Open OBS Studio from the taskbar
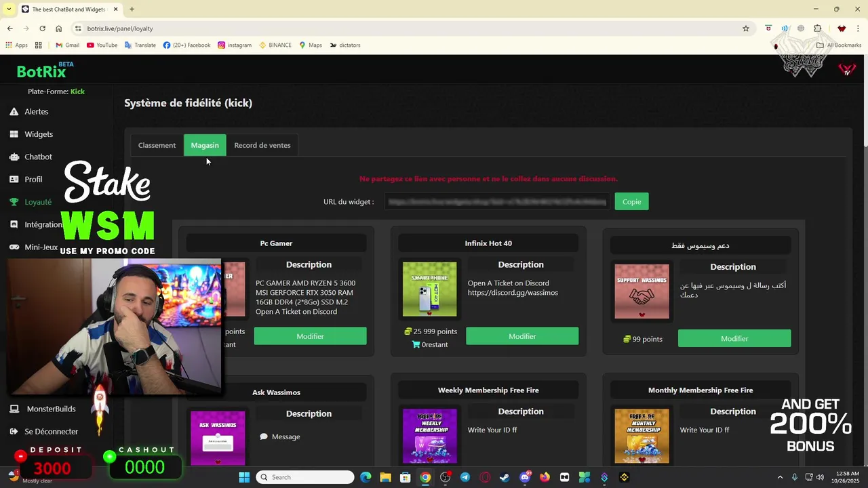Image resolution: width=868 pixels, height=488 pixels. [x=445, y=477]
